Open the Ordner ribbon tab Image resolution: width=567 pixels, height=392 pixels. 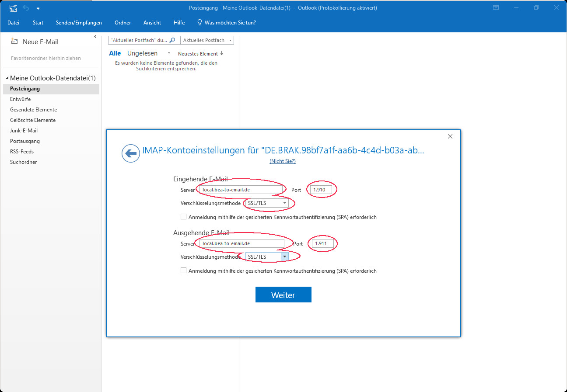[x=123, y=22]
